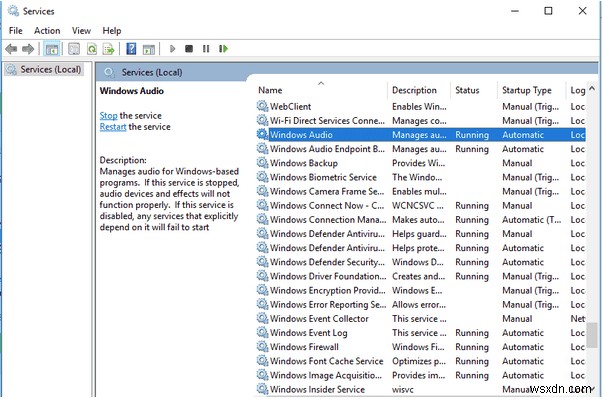The width and height of the screenshot is (603, 399).
Task: Select the Windows Biometric Service row
Action: point(421,177)
